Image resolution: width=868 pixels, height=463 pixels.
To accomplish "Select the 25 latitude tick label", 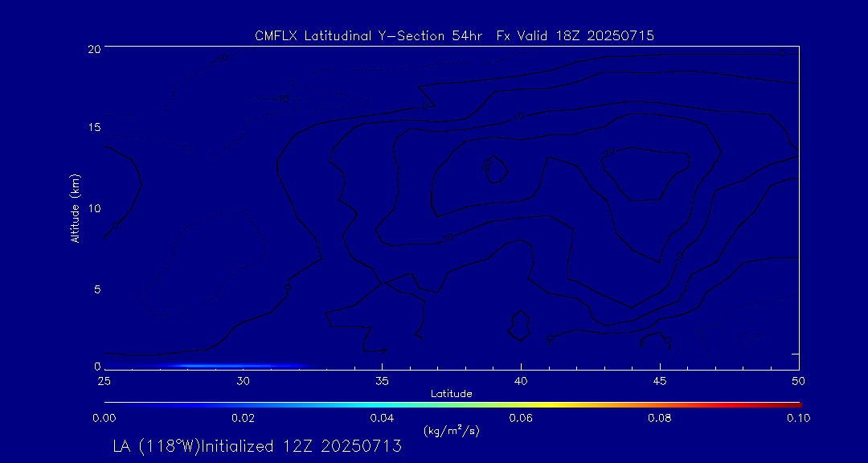I will [104, 380].
